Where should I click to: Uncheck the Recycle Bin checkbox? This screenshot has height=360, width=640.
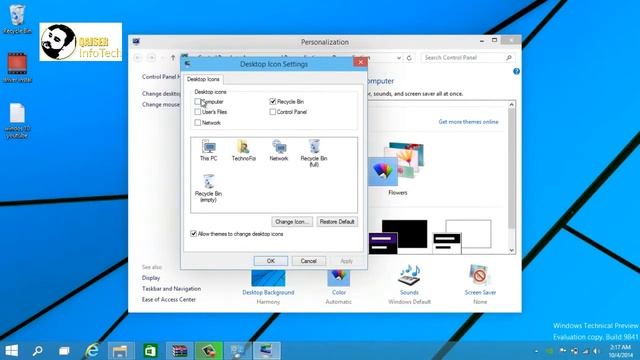pos(273,101)
